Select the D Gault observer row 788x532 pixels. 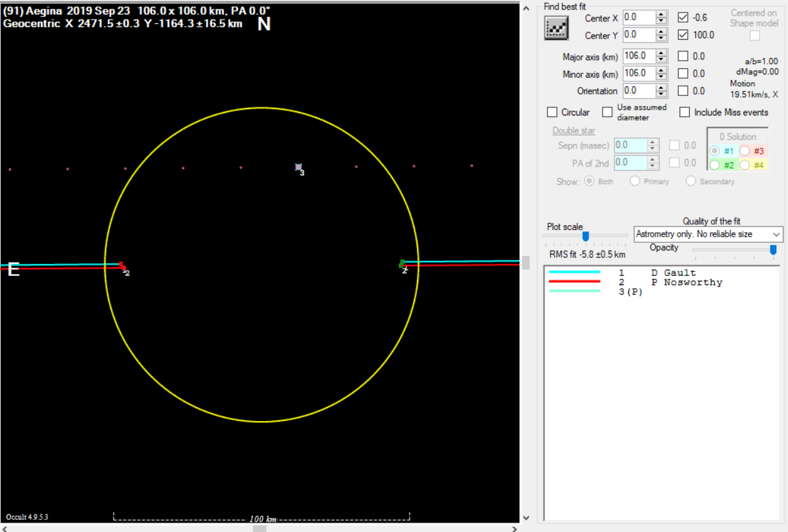pyautogui.click(x=661, y=273)
